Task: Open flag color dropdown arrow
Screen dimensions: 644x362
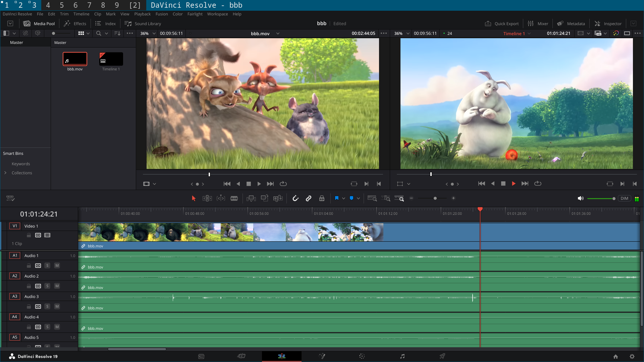Action: point(343,198)
